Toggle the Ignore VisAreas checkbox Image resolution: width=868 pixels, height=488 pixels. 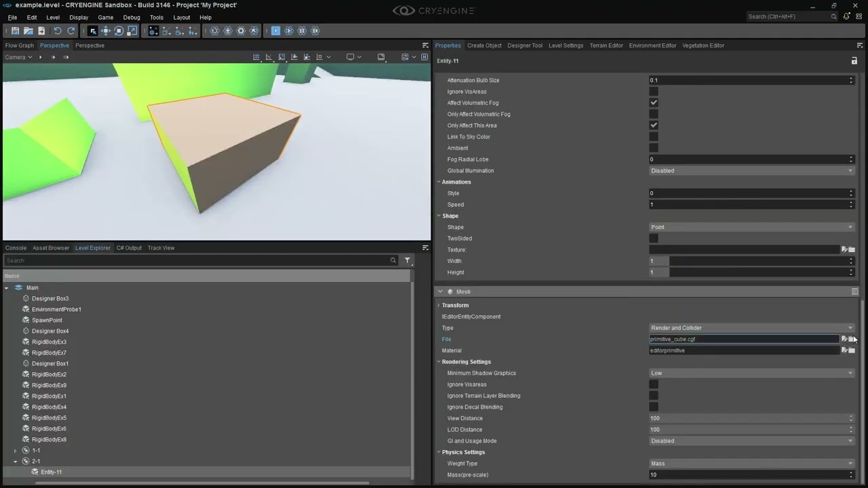point(654,91)
